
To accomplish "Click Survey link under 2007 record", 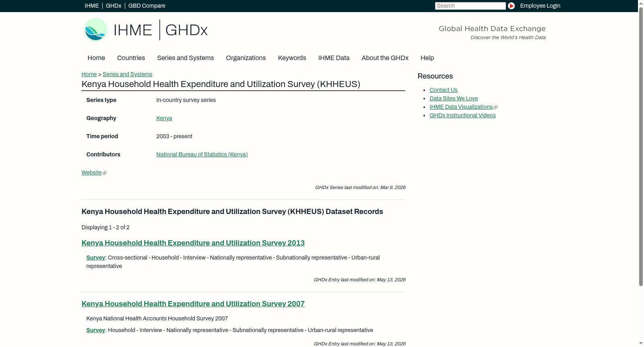I will coord(95,330).
